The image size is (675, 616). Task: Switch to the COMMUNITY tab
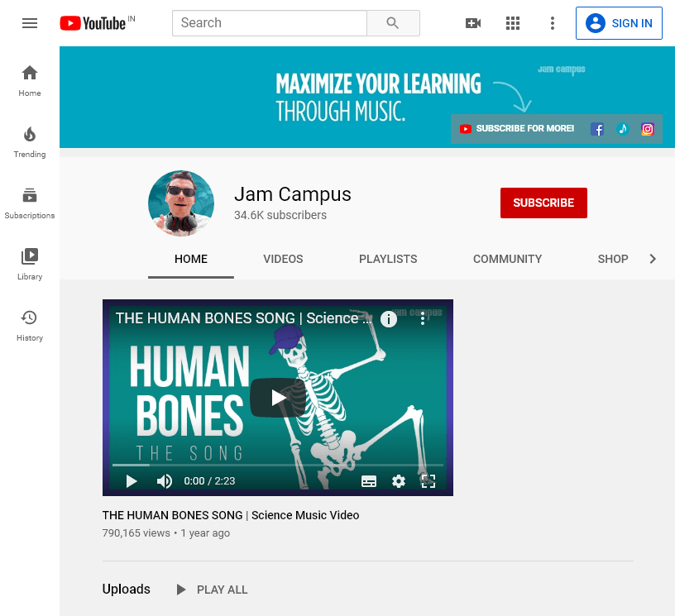tap(508, 259)
